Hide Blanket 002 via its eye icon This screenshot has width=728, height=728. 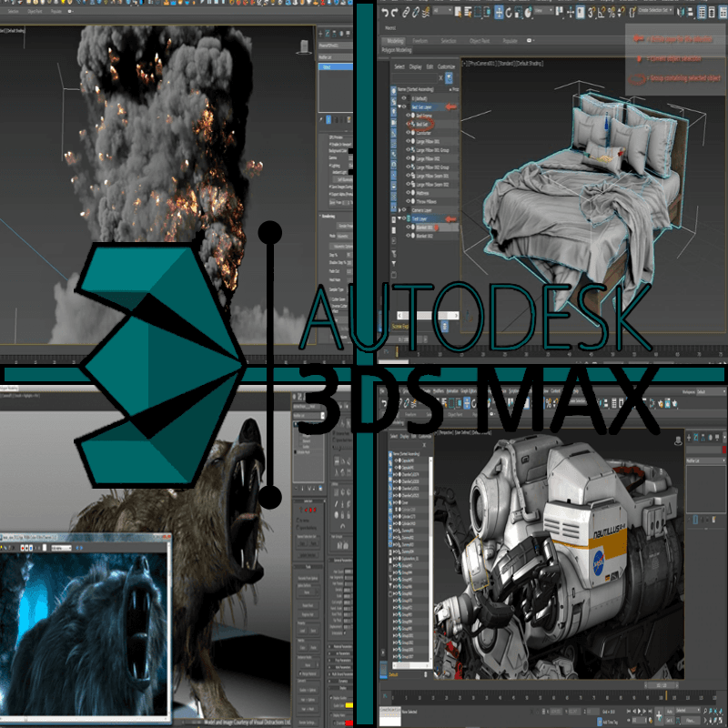click(408, 236)
